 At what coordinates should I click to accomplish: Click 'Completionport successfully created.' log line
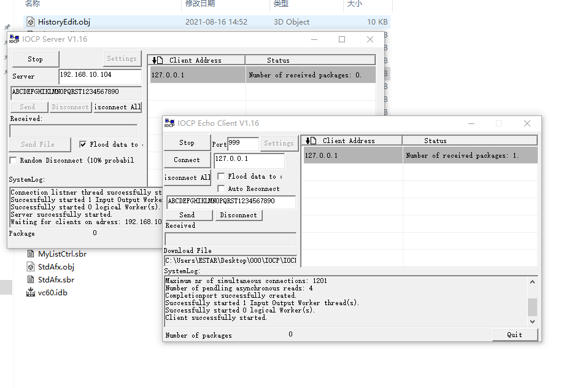tap(231, 296)
